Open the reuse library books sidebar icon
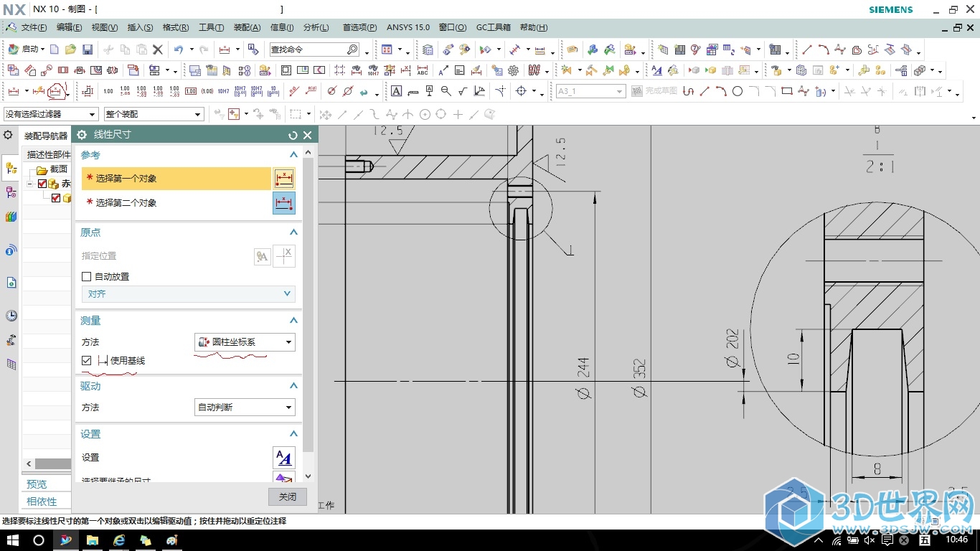 click(11, 217)
